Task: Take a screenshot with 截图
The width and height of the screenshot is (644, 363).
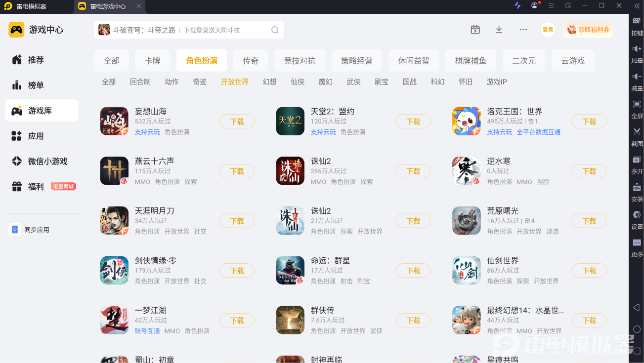Action: click(x=637, y=137)
